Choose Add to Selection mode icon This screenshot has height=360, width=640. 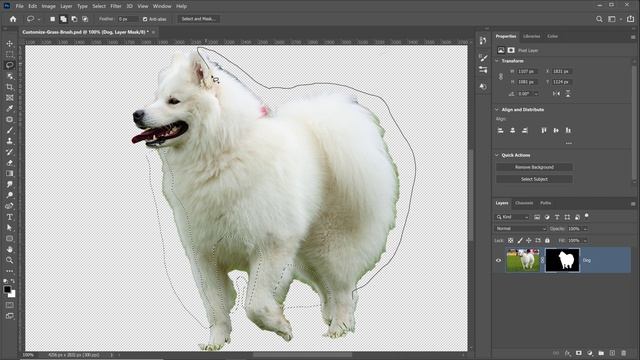pos(63,19)
